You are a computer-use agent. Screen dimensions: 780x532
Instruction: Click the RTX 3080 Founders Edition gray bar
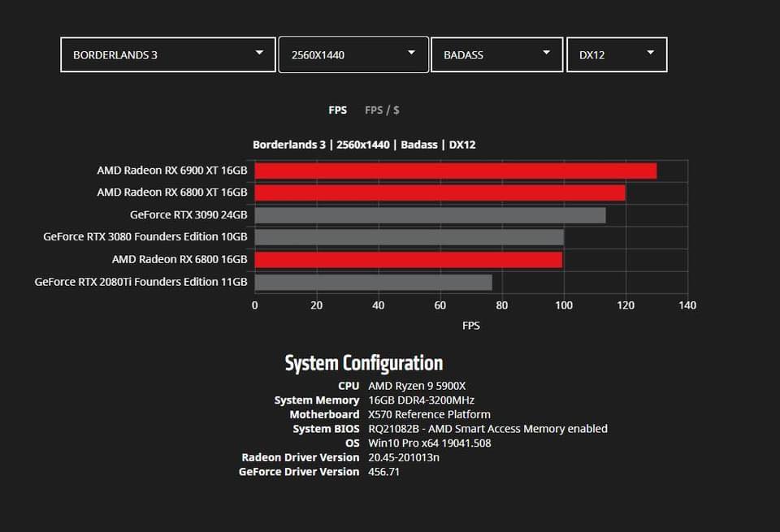409,237
